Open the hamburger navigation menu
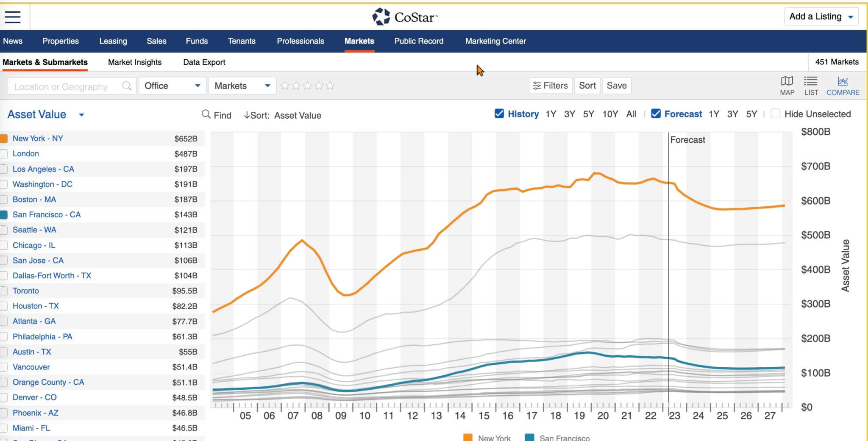Screen dimensions: 868x441 click(x=13, y=17)
